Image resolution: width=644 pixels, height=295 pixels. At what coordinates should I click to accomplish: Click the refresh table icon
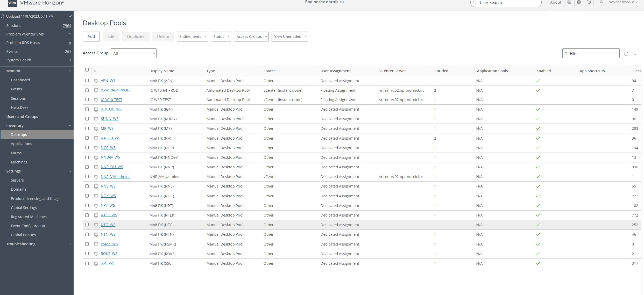click(x=626, y=54)
